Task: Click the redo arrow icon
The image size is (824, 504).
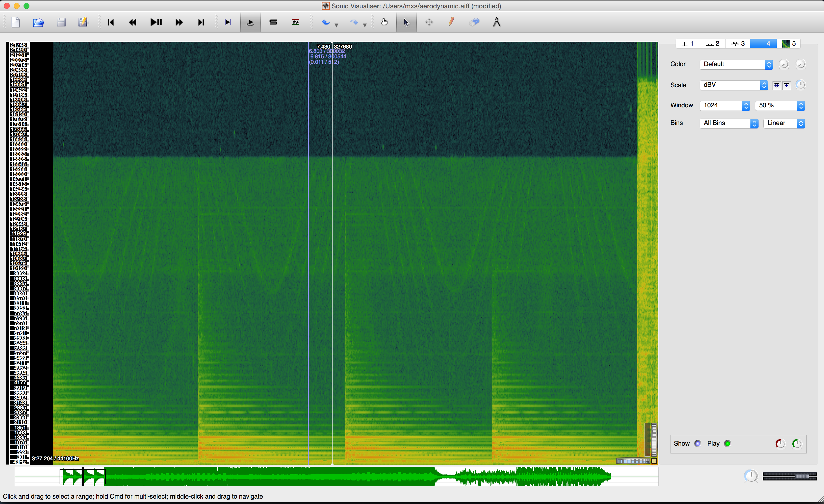Action: 354,22
